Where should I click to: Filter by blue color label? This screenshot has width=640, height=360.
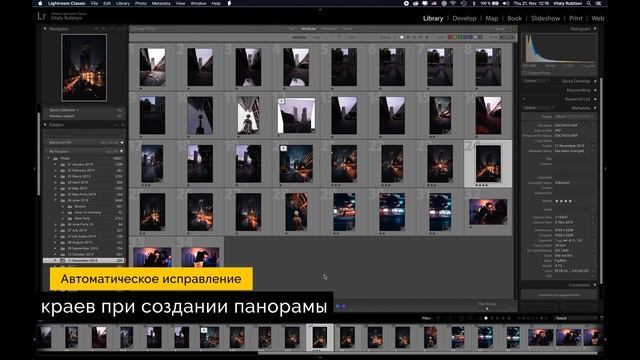point(465,37)
